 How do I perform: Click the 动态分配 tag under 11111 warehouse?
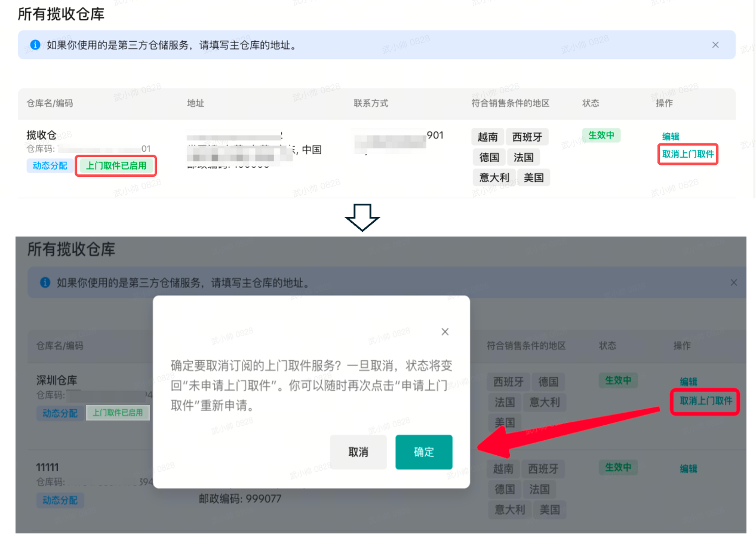coord(60,500)
